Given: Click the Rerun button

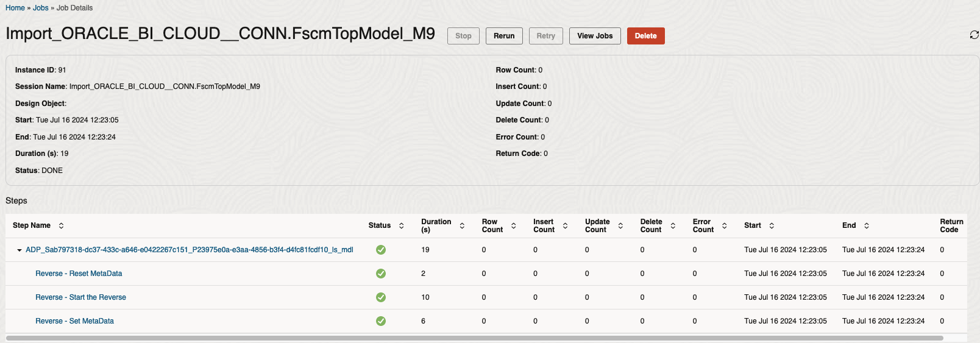Looking at the screenshot, I should [x=504, y=36].
